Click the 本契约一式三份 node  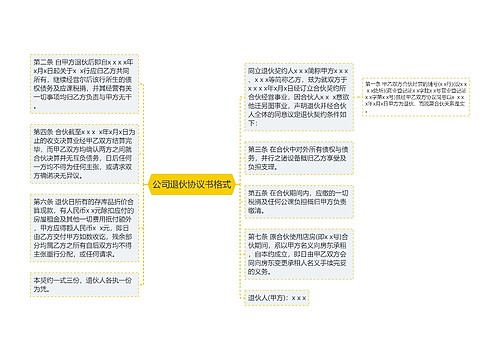click(84, 285)
